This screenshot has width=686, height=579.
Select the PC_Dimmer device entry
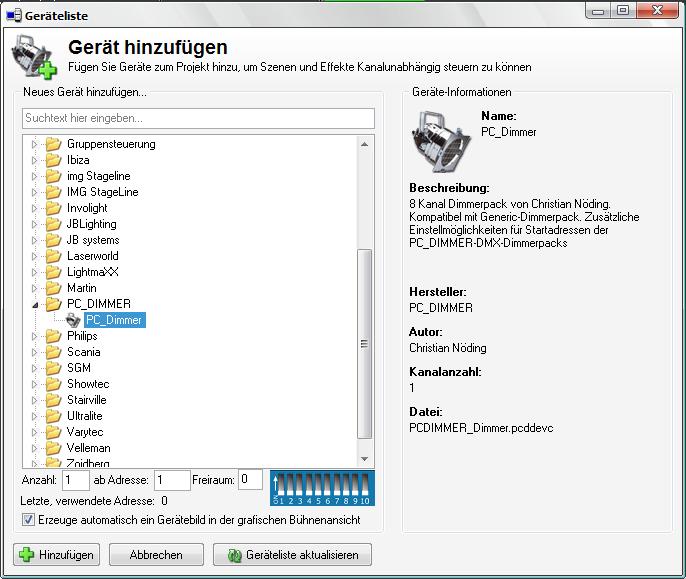(x=113, y=320)
